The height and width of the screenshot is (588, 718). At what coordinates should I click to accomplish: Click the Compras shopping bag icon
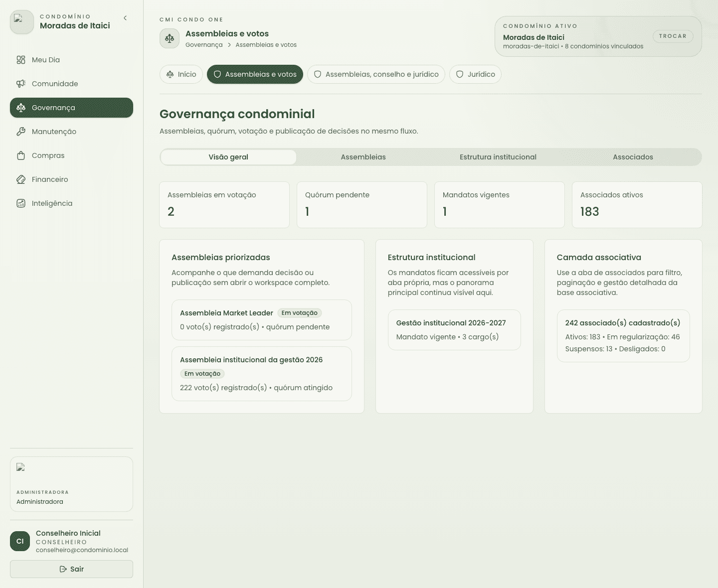coord(21,155)
